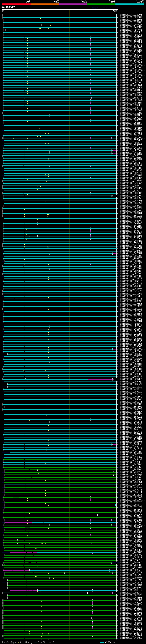Click hit label UniRef100_O42249
This screenshot has height=644, width=146.
point(131,62)
